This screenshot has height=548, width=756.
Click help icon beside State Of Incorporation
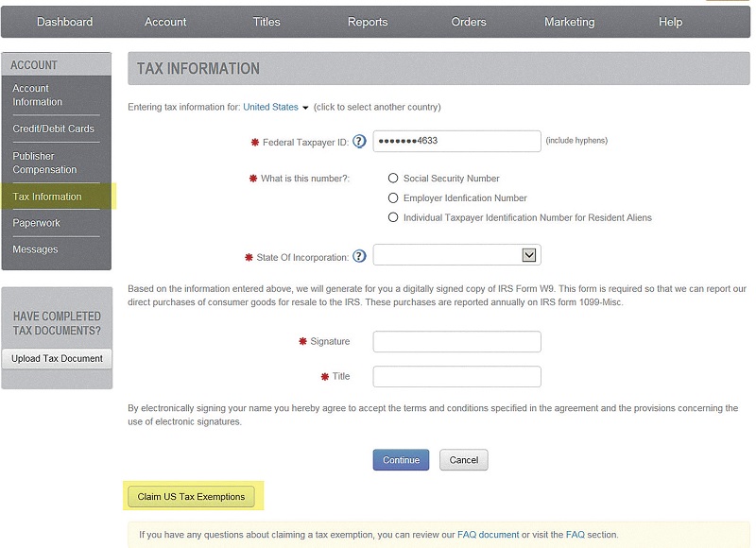coord(359,257)
